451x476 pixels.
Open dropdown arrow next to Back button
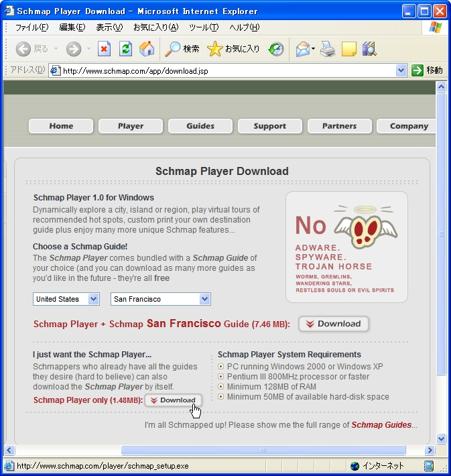pyautogui.click(x=56, y=48)
